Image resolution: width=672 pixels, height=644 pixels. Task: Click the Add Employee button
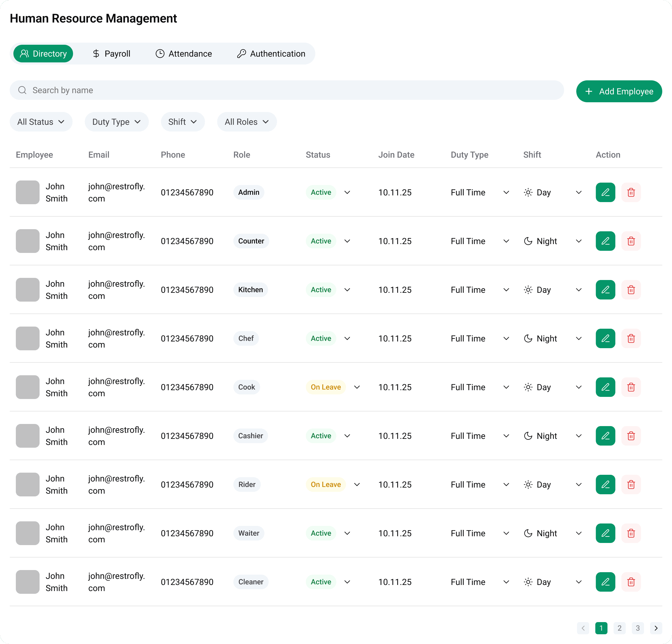point(618,91)
